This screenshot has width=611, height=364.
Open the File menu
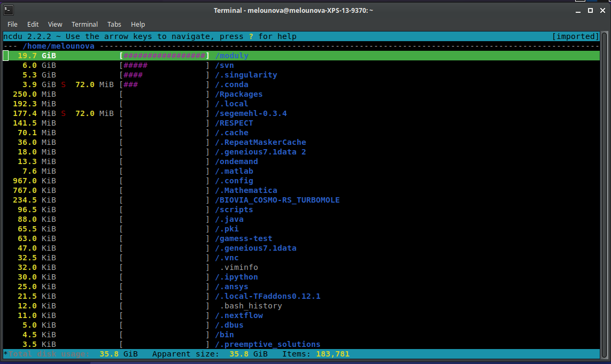[12, 24]
